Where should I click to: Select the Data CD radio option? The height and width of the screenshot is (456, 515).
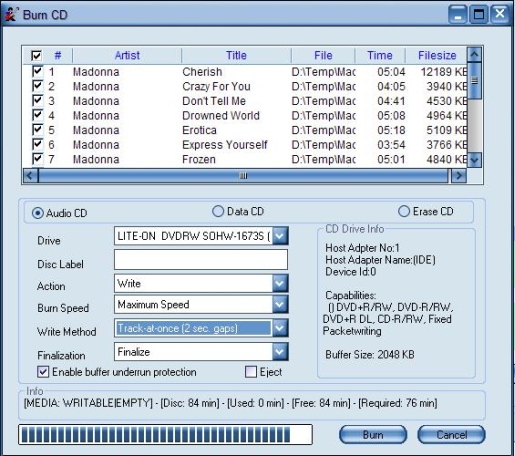tap(218, 211)
